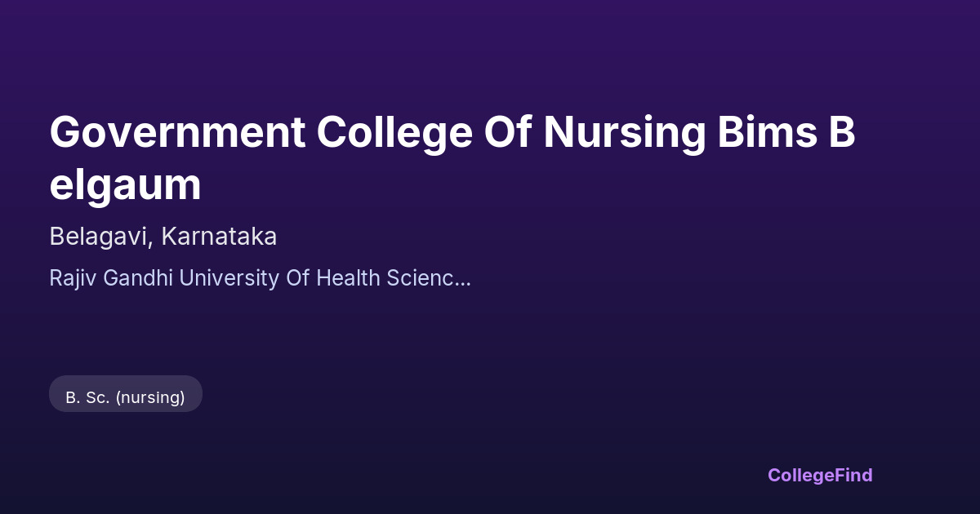Click the Government College Of Nursing title
980x514 pixels.
click(452, 158)
